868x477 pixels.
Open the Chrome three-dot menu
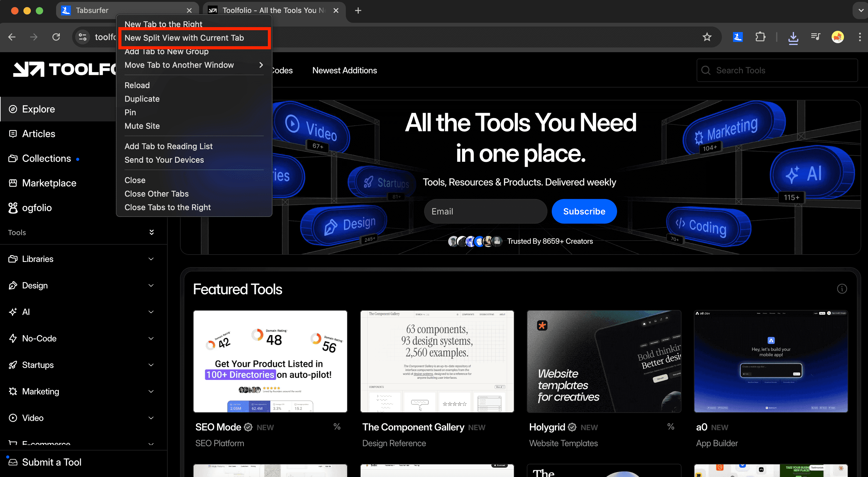860,37
